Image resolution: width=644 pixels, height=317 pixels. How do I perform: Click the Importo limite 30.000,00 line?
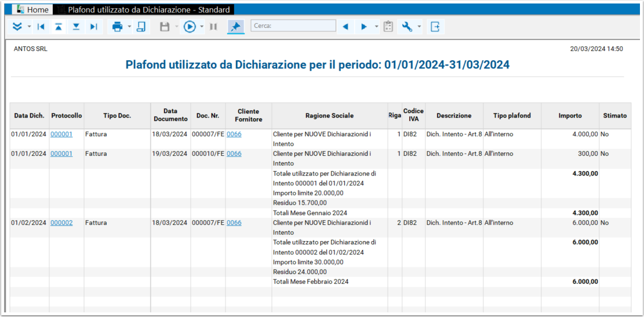(308, 262)
